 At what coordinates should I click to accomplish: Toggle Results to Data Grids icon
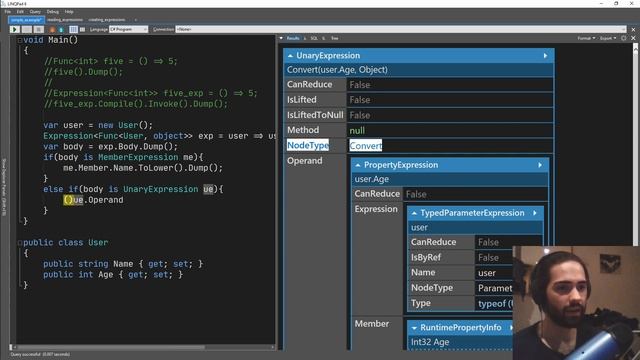82,29
